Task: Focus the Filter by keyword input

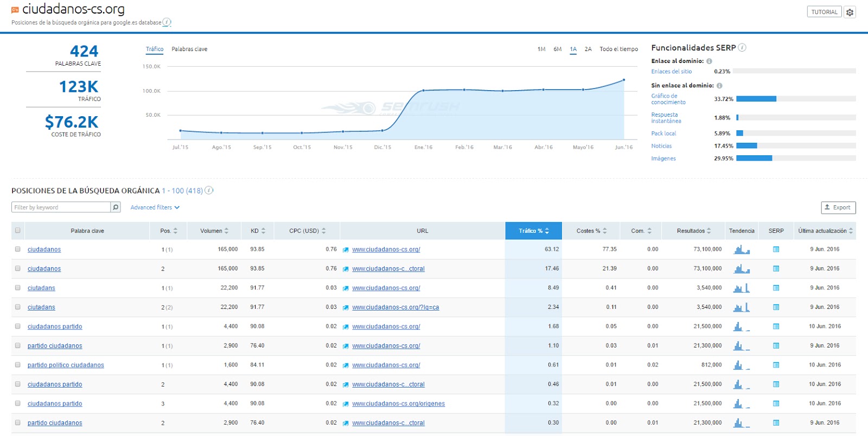Action: (x=61, y=207)
